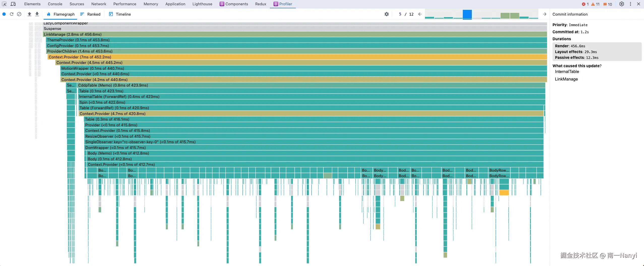Select LinkManage in update causes
This screenshot has height=266, width=644.
[566, 79]
